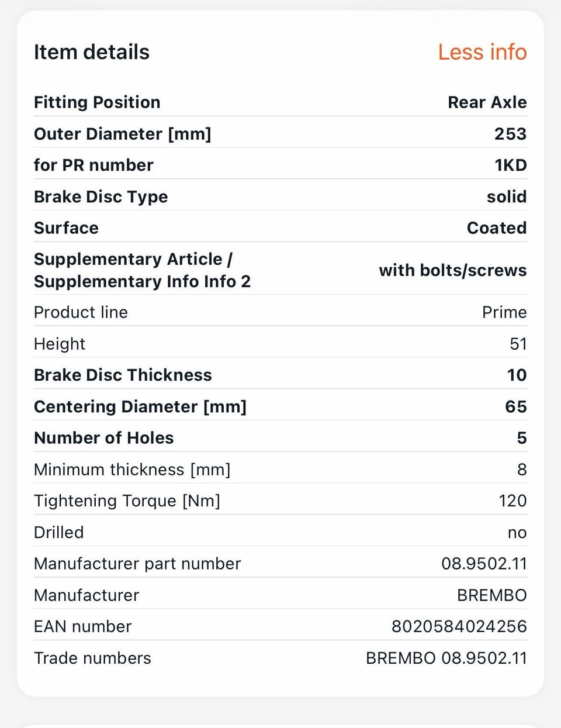
Task: Select the Brake Disc Type solid row
Action: click(280, 196)
